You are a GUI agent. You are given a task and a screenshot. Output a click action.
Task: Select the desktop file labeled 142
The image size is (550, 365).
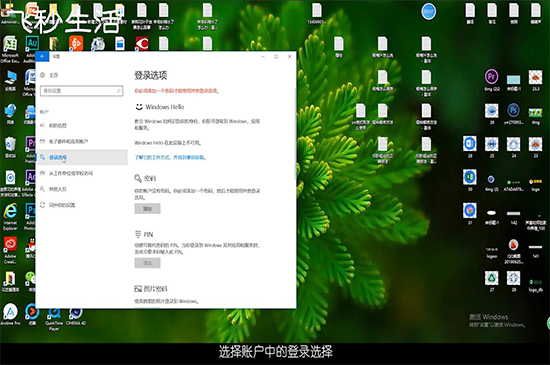[x=514, y=217]
